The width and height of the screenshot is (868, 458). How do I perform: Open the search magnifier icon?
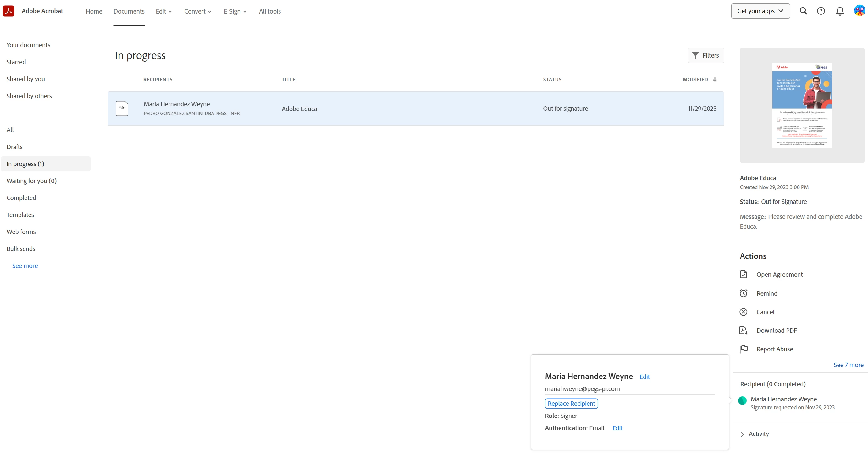[803, 11]
